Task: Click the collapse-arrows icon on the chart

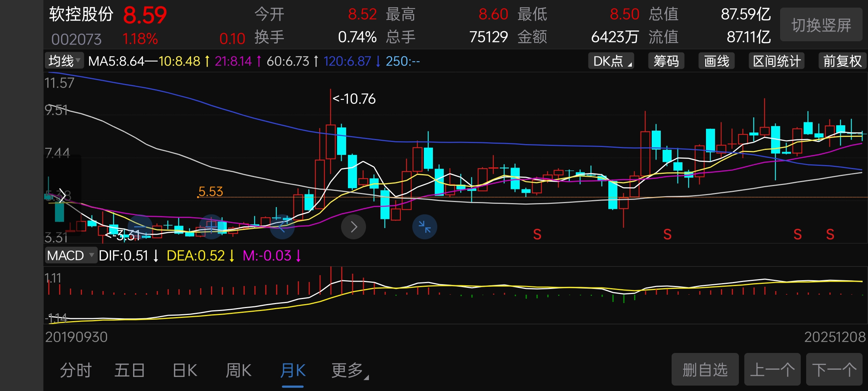Action: [x=425, y=227]
